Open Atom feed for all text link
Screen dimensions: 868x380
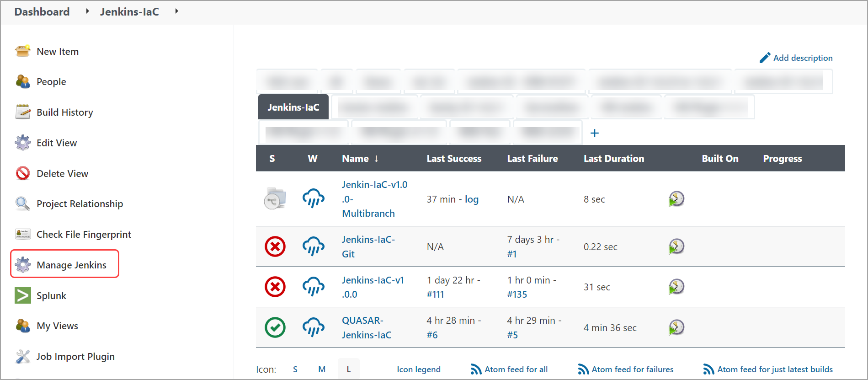[516, 369]
